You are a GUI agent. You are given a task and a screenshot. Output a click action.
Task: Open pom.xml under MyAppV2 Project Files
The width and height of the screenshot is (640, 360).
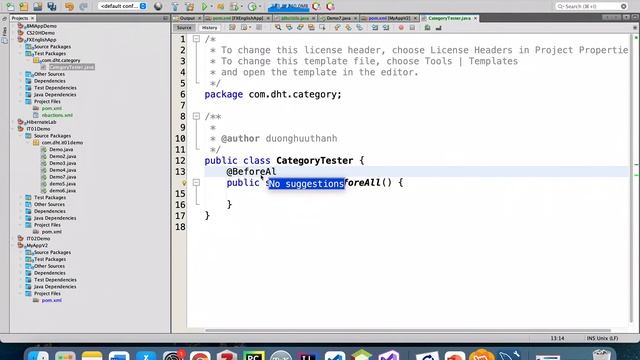tap(51, 300)
